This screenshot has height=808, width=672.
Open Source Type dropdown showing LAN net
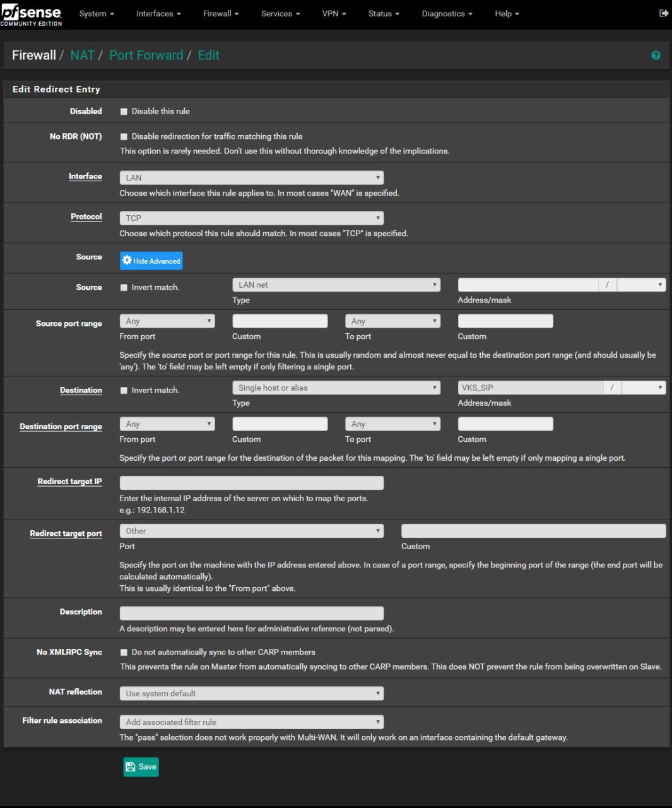click(x=336, y=285)
